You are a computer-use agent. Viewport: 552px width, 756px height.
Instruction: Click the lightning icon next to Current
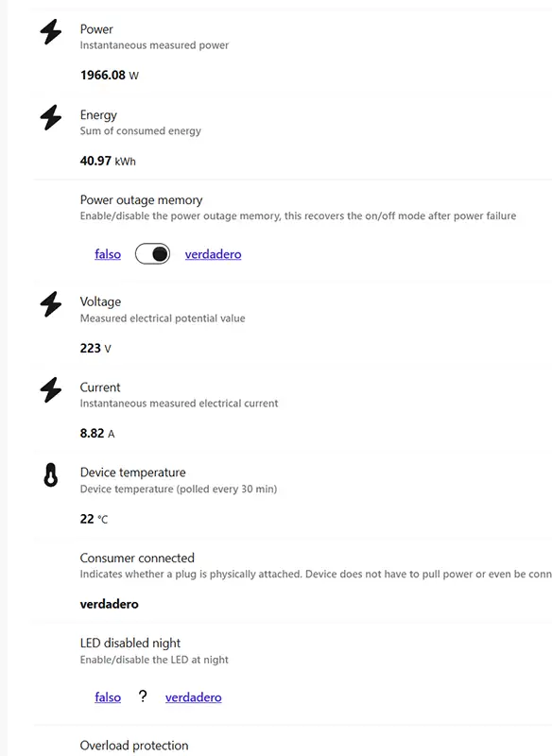click(49, 388)
